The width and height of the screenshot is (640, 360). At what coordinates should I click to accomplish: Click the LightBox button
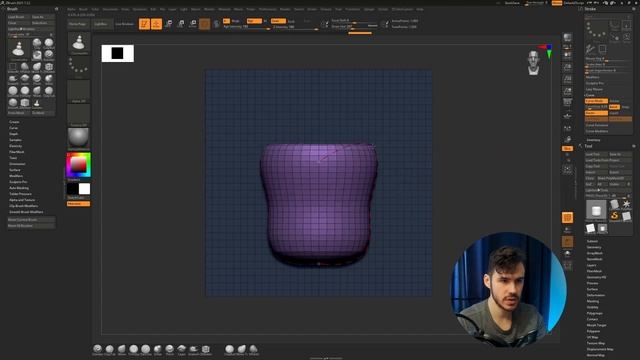point(101,24)
